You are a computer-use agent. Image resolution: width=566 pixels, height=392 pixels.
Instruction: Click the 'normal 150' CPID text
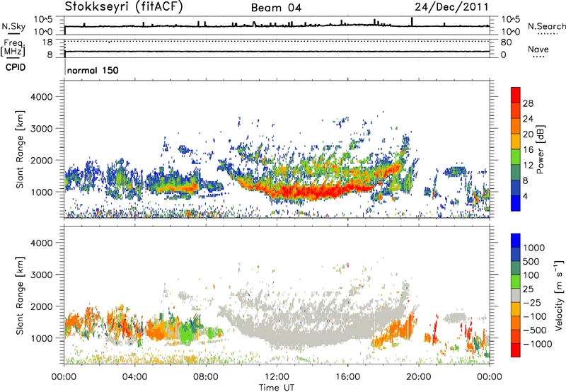point(93,70)
